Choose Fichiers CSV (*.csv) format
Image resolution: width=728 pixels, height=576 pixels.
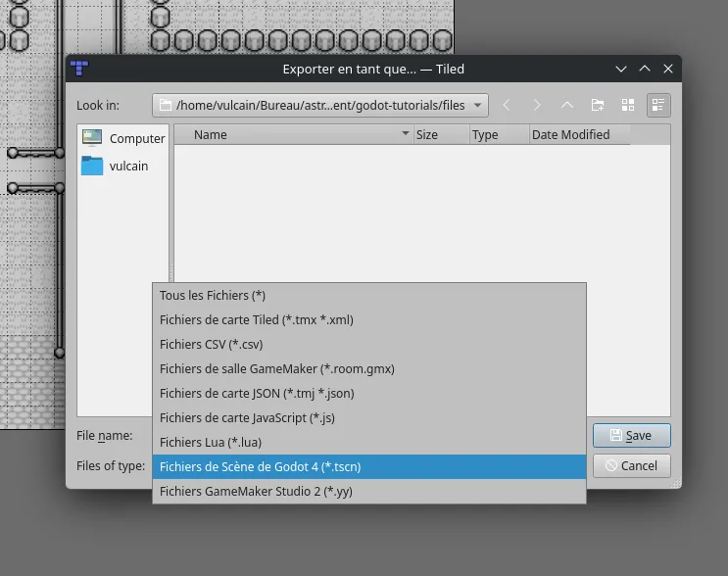pyautogui.click(x=369, y=345)
